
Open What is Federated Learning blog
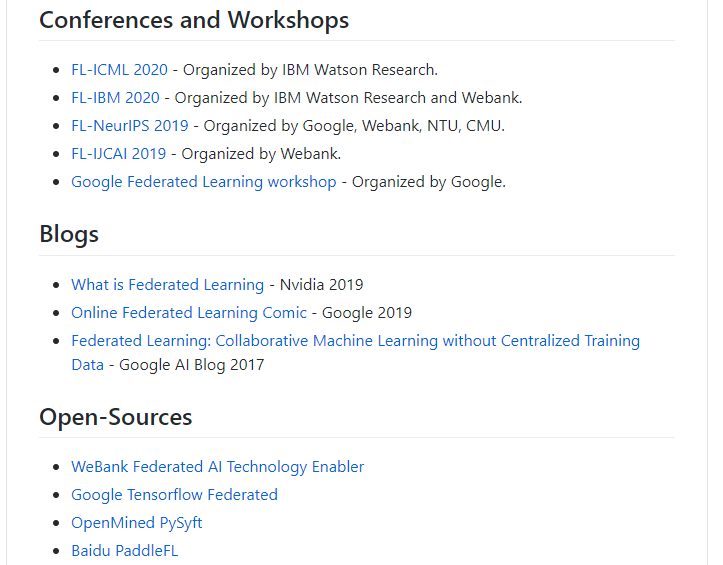point(168,285)
